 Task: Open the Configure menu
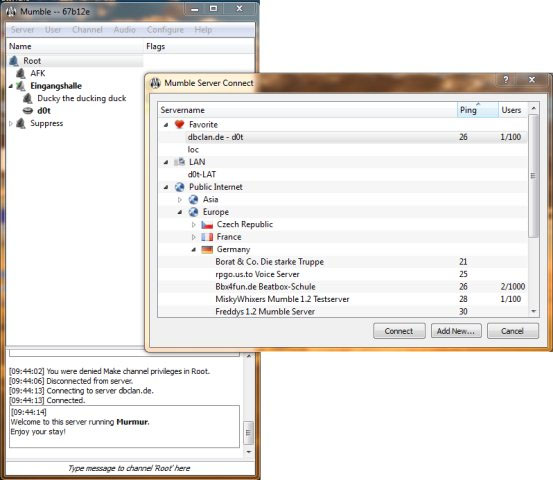pos(165,30)
